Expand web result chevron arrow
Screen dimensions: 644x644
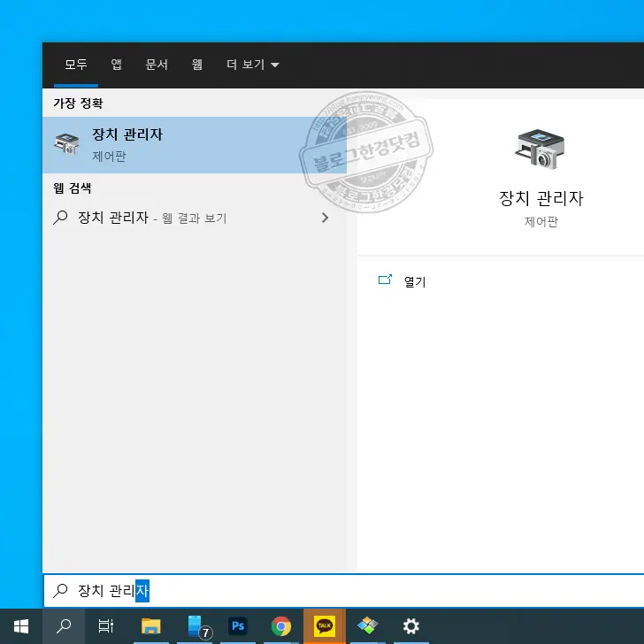[x=326, y=218]
